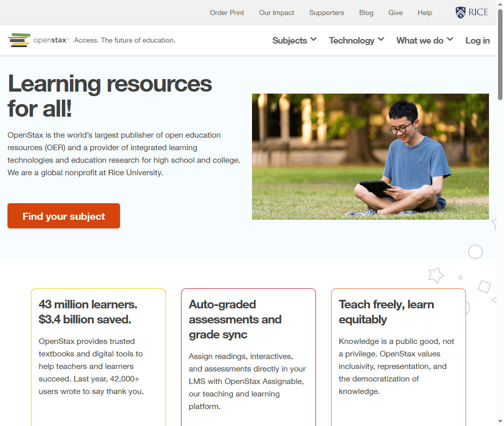
Task: Click the student with tablet photo
Action: (x=370, y=156)
